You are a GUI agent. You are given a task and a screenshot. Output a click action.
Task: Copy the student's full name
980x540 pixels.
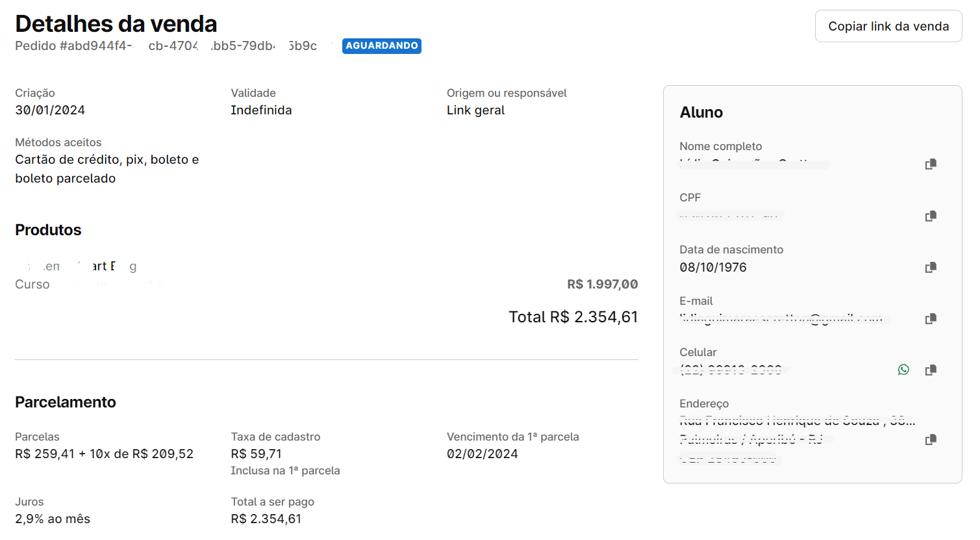[x=931, y=164]
